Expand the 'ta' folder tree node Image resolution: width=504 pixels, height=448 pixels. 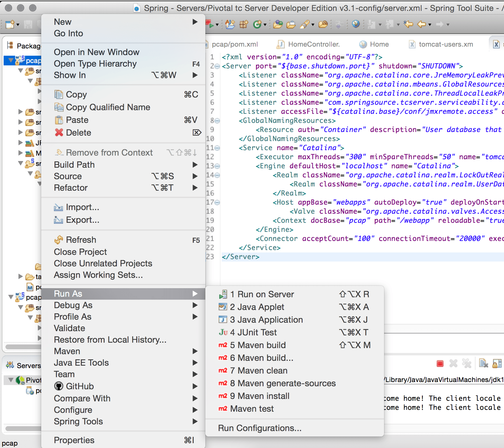pyautogui.click(x=20, y=276)
